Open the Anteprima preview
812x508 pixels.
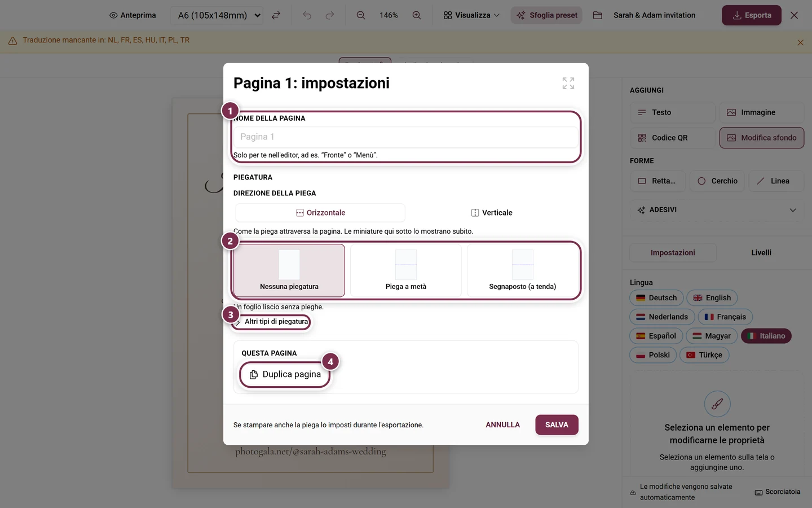(133, 15)
